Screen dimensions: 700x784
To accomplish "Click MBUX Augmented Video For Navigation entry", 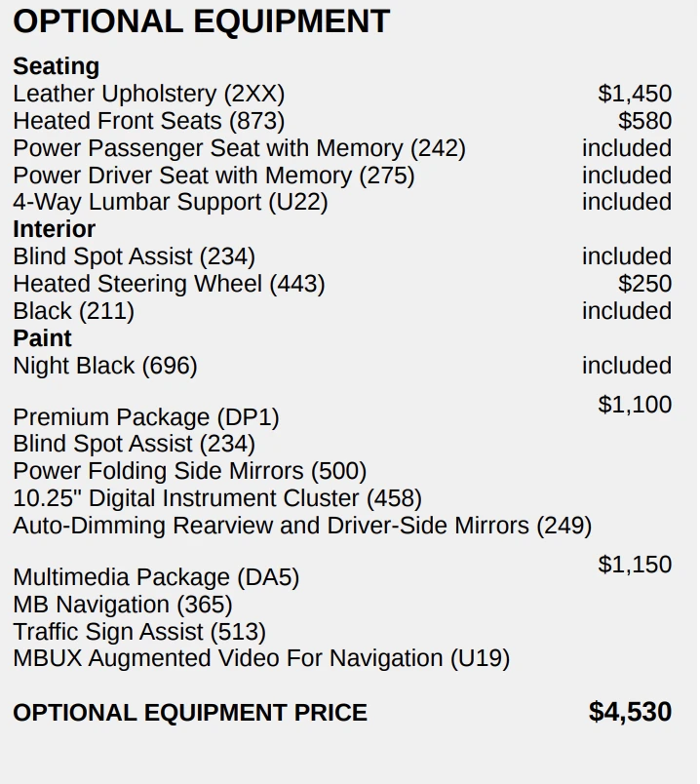I will click(260, 658).
